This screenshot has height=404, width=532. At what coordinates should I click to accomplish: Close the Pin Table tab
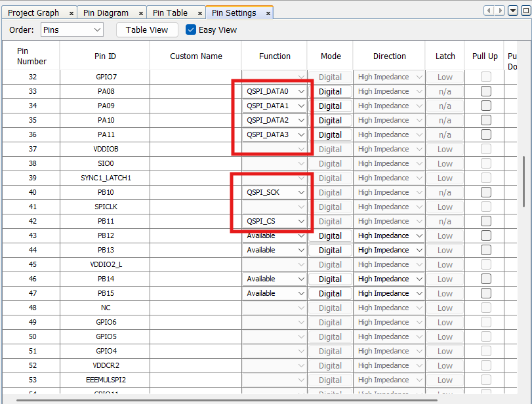click(200, 14)
